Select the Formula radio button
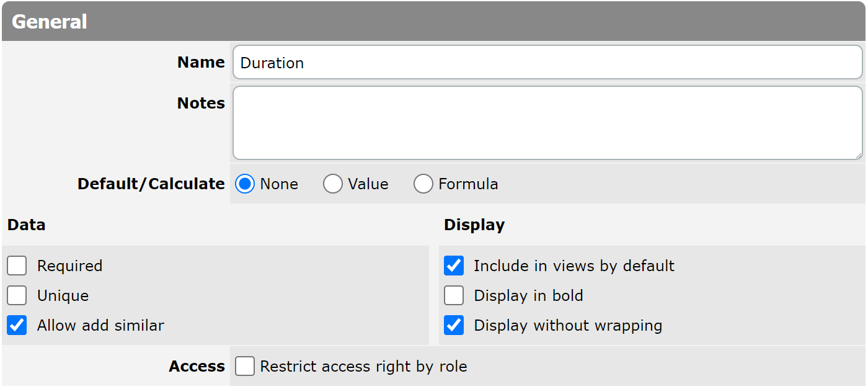This screenshot has height=389, width=868. [x=423, y=184]
